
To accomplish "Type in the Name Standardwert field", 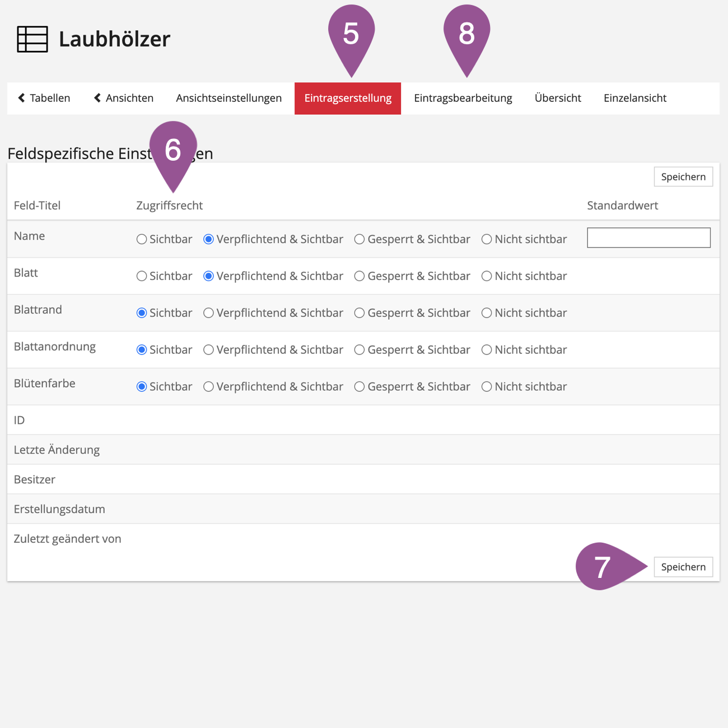I will [648, 237].
